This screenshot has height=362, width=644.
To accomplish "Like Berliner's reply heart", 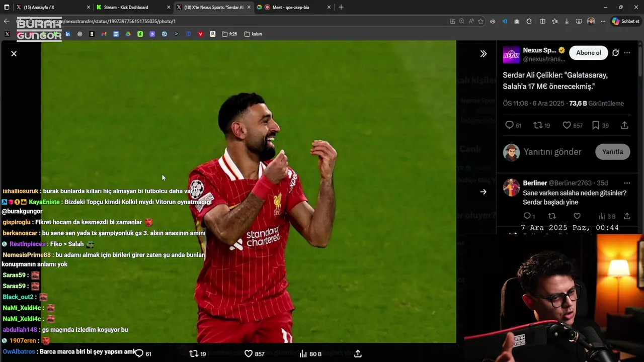I will coord(577,216).
